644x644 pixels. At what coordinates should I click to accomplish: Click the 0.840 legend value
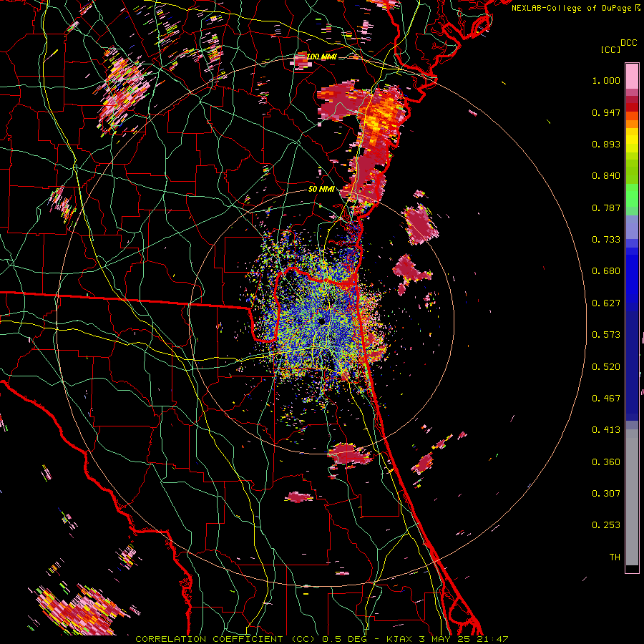[x=606, y=176]
